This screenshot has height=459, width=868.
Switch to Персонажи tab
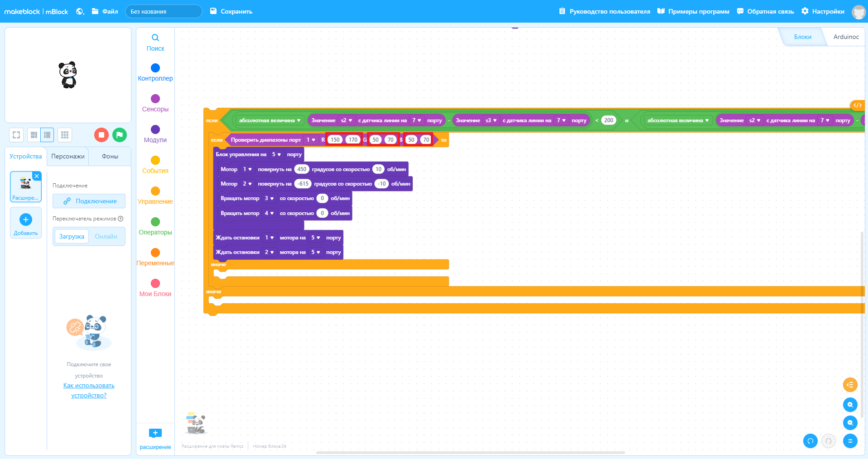click(68, 156)
